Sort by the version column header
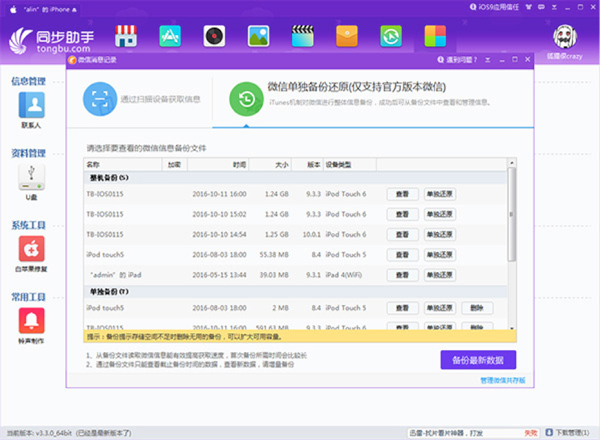600x440 pixels. coord(307,165)
